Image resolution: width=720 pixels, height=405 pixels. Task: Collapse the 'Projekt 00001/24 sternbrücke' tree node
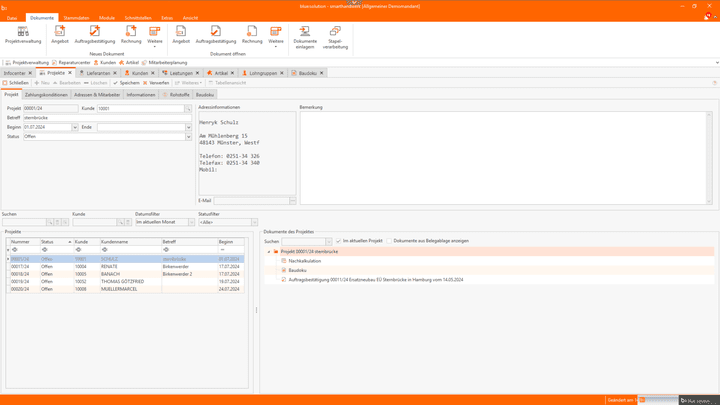(x=269, y=252)
